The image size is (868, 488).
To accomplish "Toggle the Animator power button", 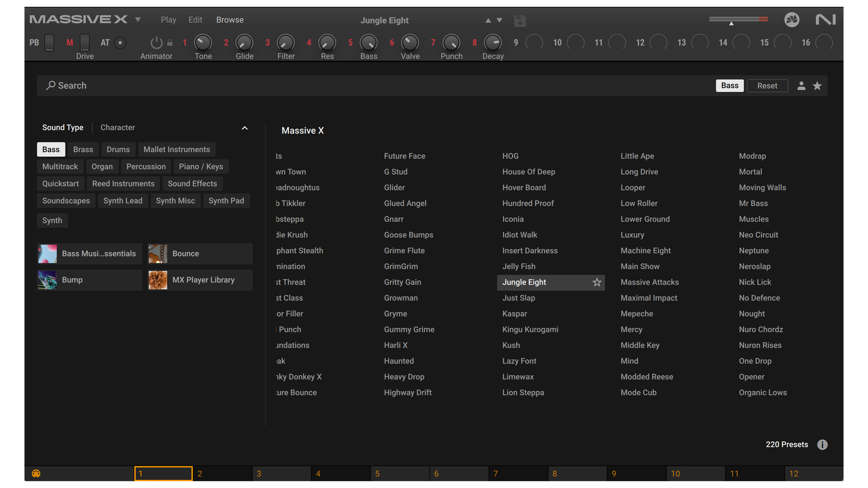I will (x=156, y=42).
